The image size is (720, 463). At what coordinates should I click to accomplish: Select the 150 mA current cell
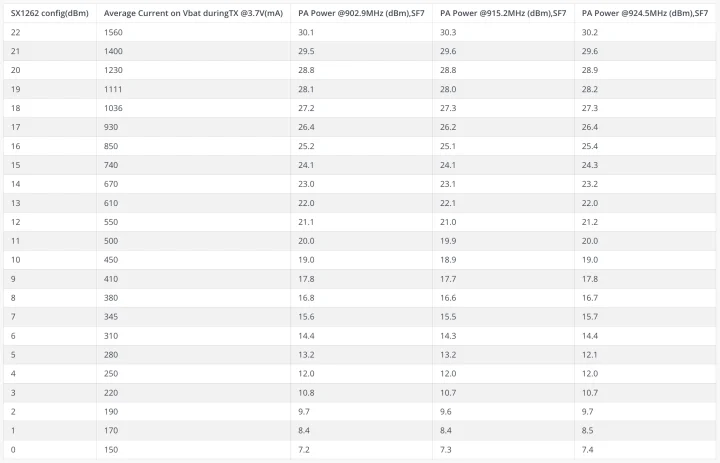point(111,450)
